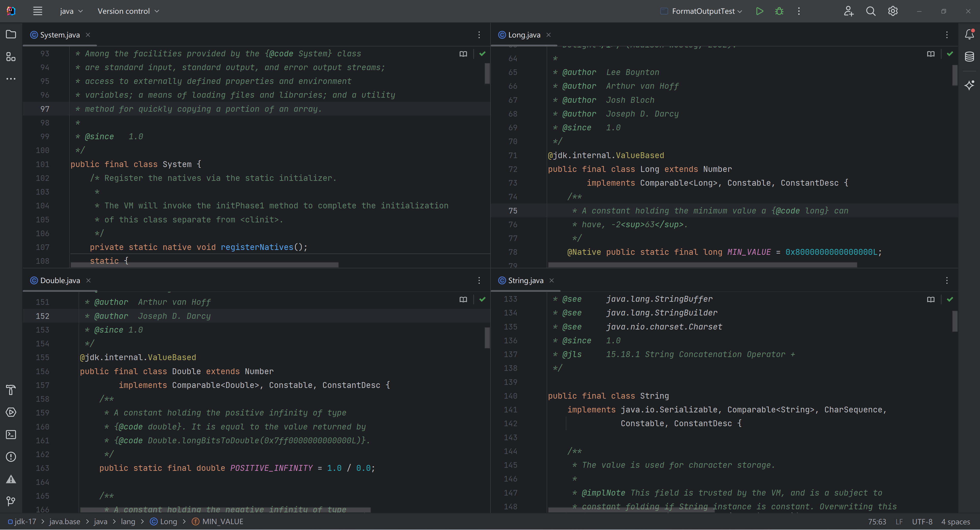This screenshot has width=980, height=530.
Task: Click the 75:63 caret position indicator
Action: point(877,522)
